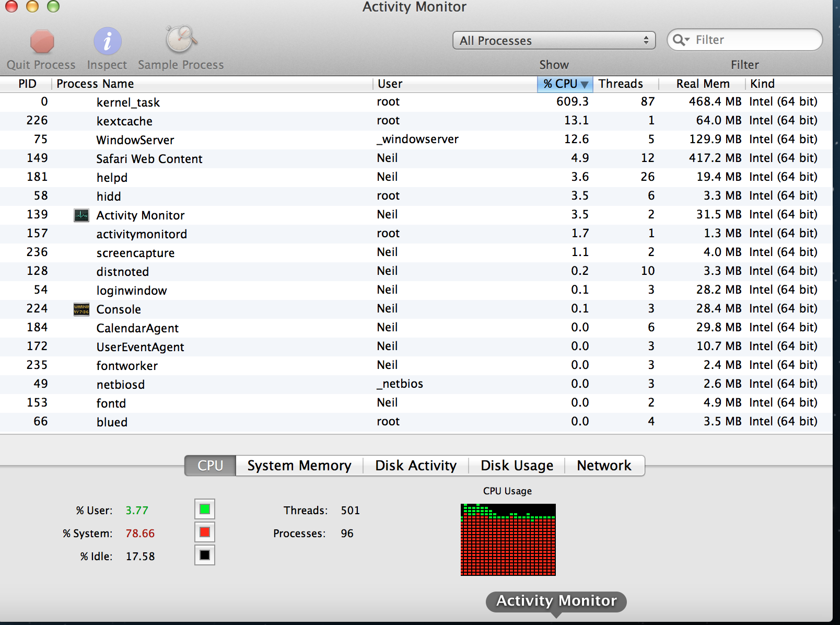Select the loginwindow process row
The height and width of the screenshot is (625, 840).
(416, 290)
